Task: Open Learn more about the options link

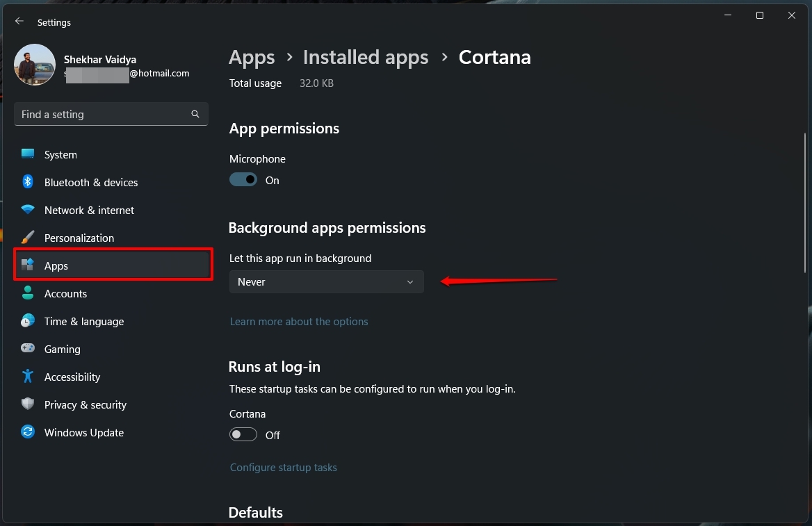Action: click(299, 322)
